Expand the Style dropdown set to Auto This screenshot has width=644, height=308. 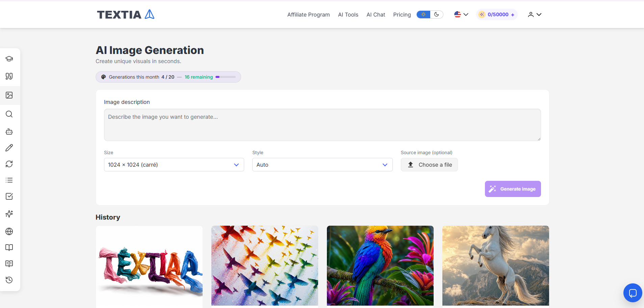click(322, 165)
